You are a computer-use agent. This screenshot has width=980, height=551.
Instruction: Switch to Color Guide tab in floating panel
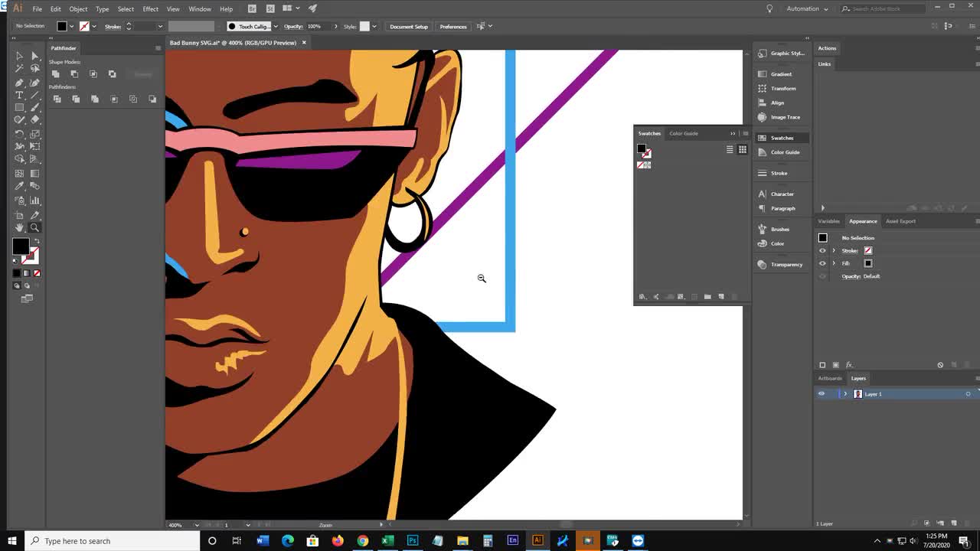[684, 133]
